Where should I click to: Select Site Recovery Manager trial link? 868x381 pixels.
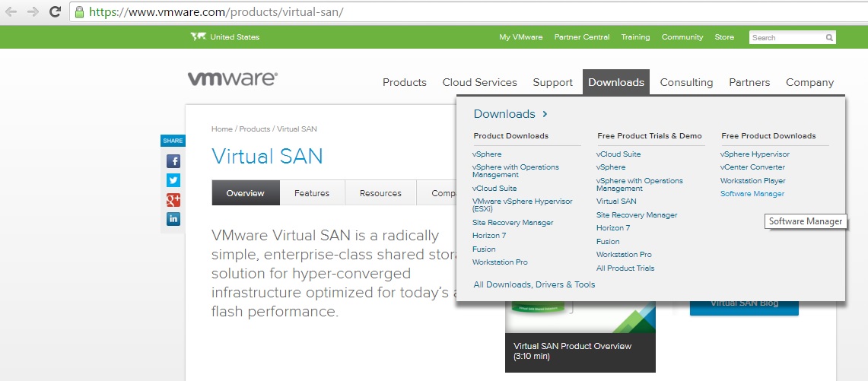[637, 215]
